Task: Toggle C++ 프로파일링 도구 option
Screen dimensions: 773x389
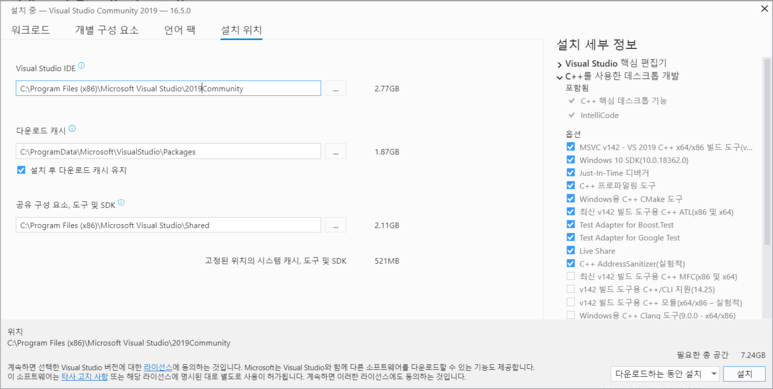Action: coord(571,185)
